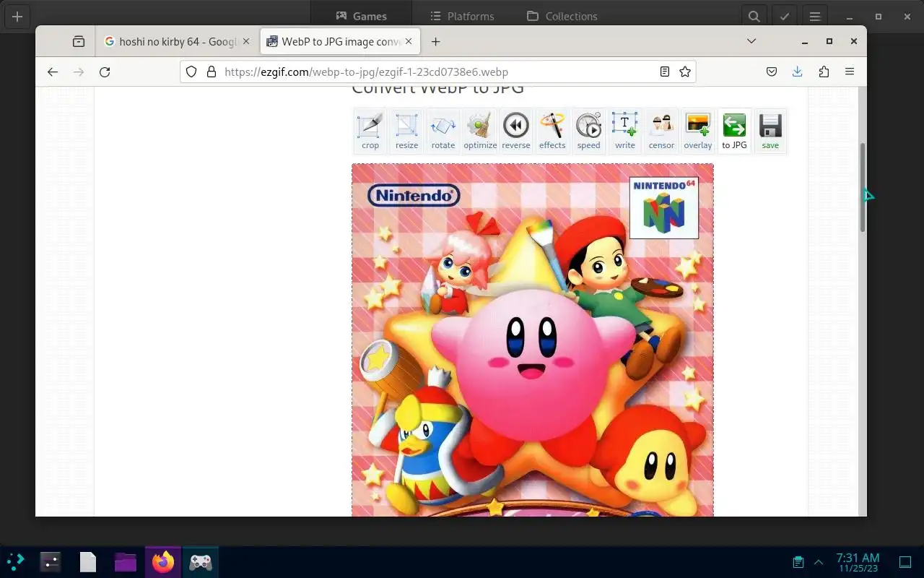Image resolution: width=924 pixels, height=578 pixels.
Task: Save page to Pocket
Action: [771, 72]
